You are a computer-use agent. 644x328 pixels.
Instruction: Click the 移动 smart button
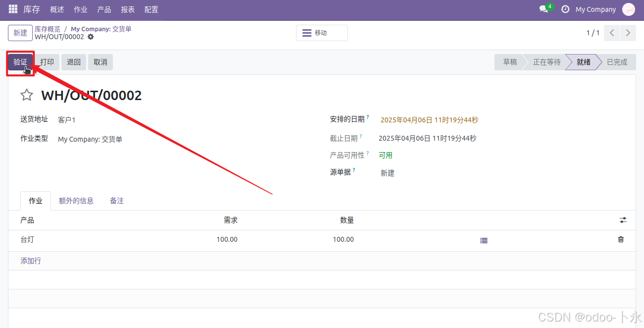[x=322, y=33]
